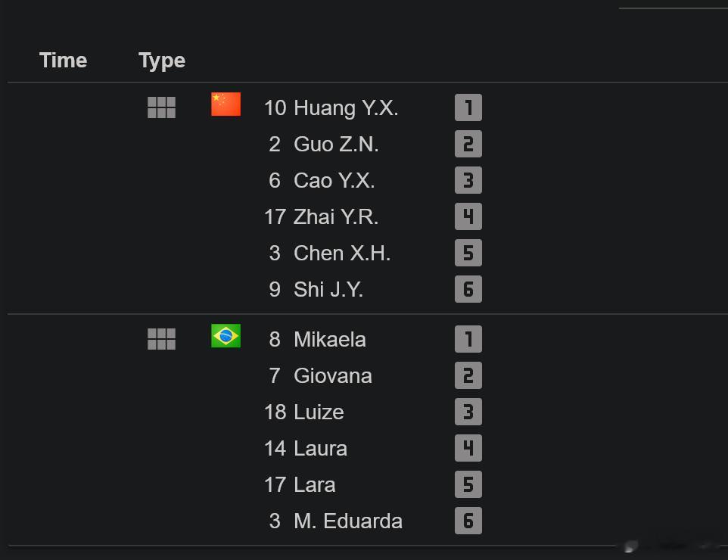Open player Laura profile
Viewport: 728px width, 560px height.
320,449
